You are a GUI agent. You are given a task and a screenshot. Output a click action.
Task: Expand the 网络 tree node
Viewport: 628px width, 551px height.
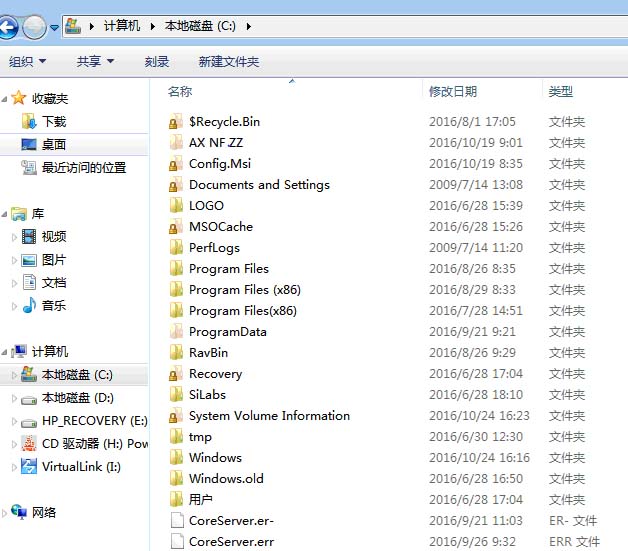pyautogui.click(x=4, y=513)
